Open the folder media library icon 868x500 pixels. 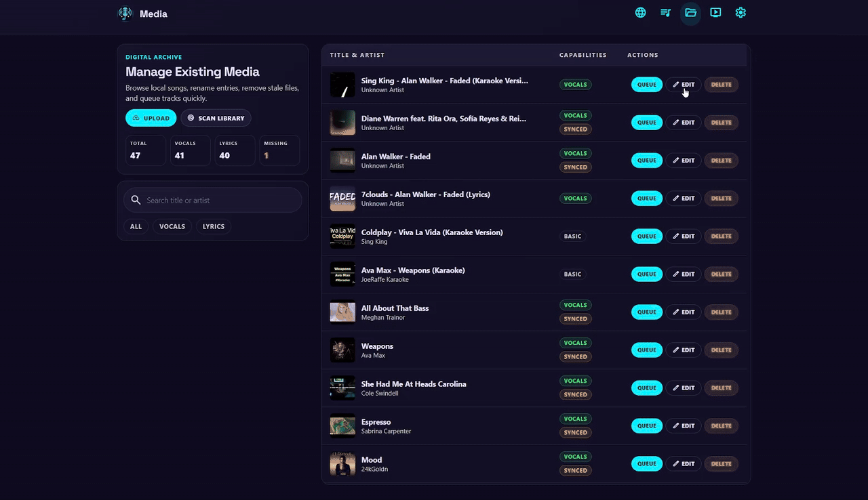pos(690,13)
